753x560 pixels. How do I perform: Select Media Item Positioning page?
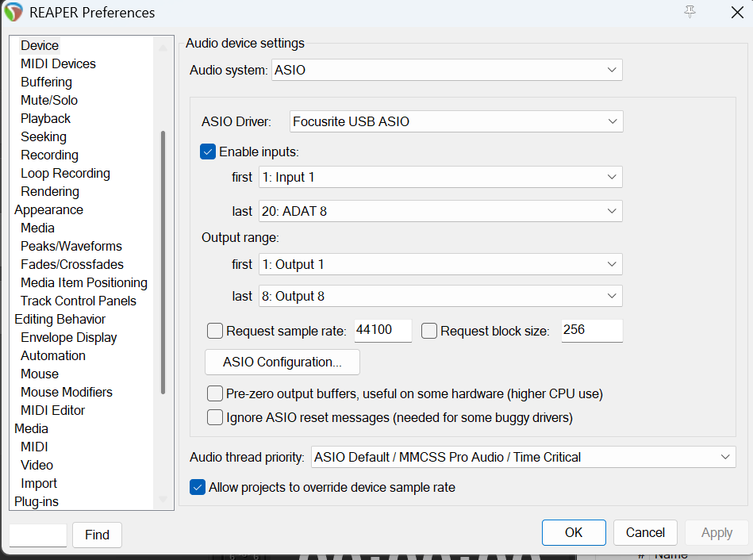(84, 283)
